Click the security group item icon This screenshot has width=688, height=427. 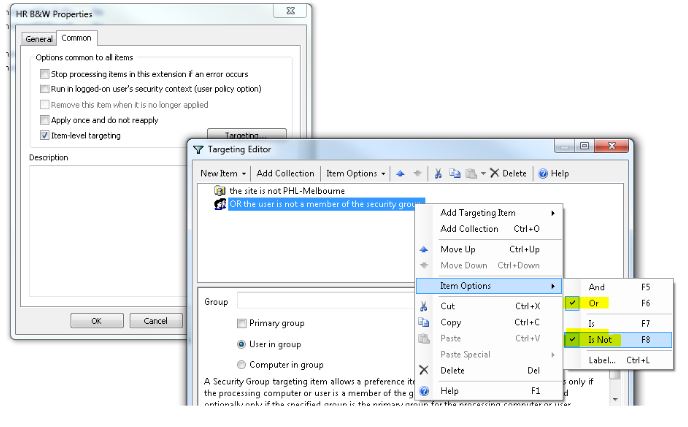point(220,204)
